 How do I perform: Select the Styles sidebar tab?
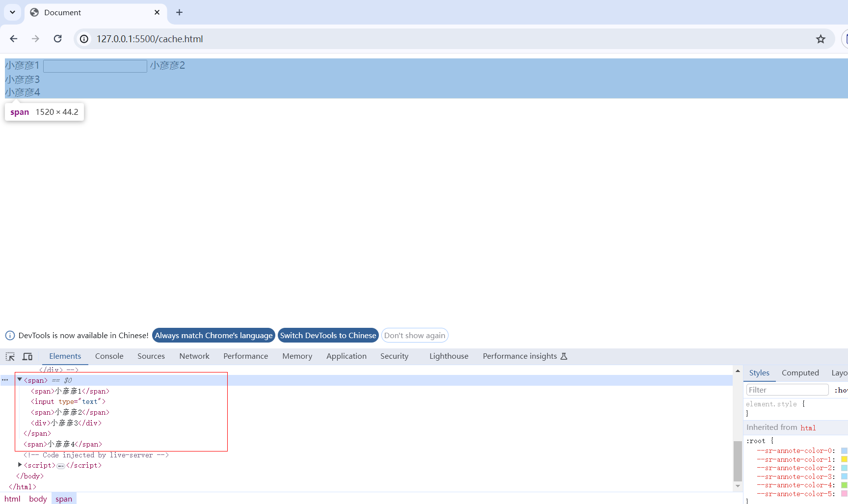[759, 373]
